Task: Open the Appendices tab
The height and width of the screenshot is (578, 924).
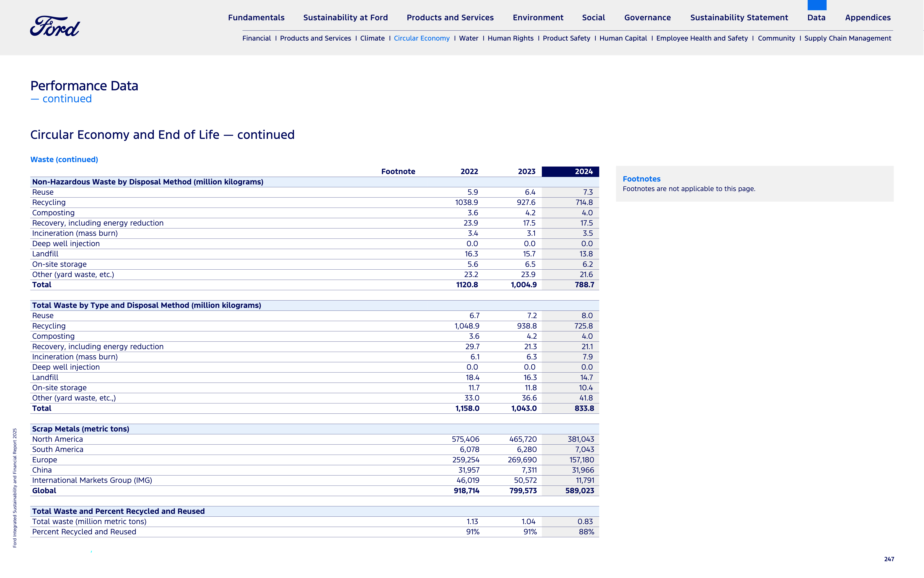Action: coord(868,18)
